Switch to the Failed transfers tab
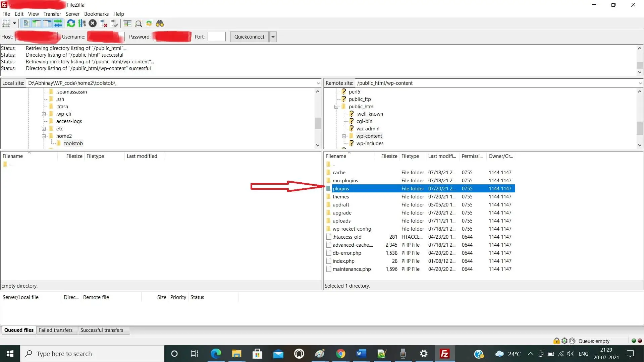This screenshot has height=362, width=644. pos(56,330)
